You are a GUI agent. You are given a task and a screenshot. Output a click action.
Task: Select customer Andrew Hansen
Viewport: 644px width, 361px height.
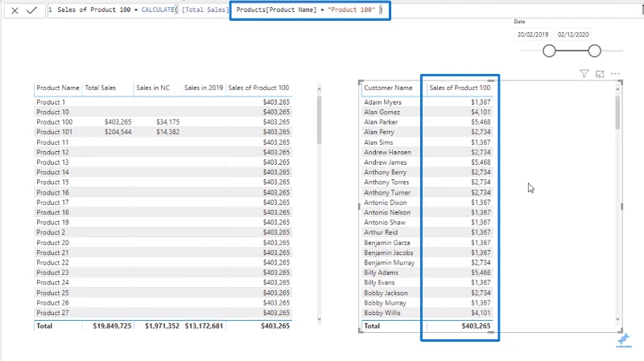point(387,152)
